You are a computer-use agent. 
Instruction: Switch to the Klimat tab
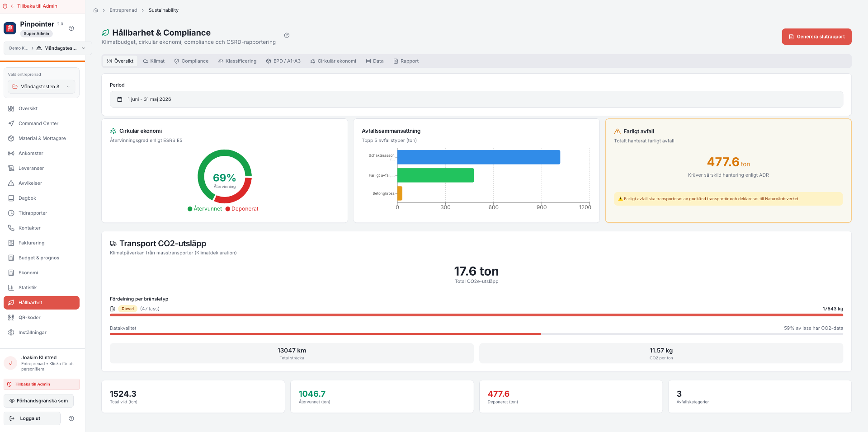tap(154, 61)
